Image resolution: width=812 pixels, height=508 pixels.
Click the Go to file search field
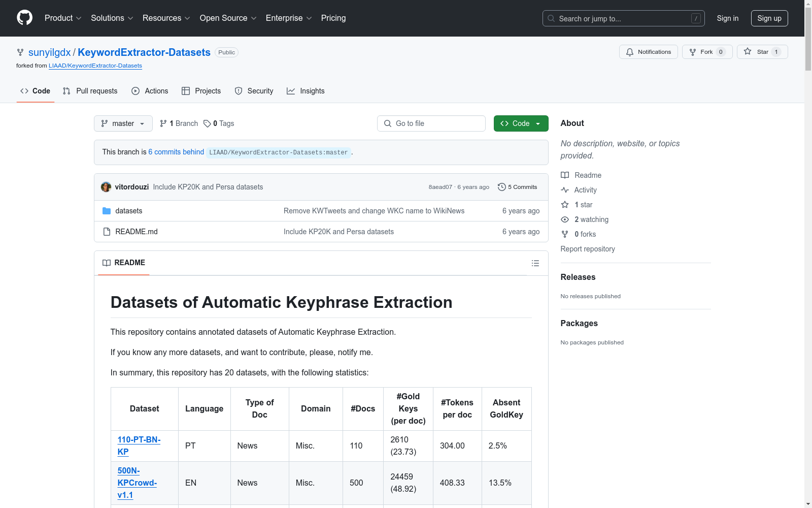tap(431, 123)
